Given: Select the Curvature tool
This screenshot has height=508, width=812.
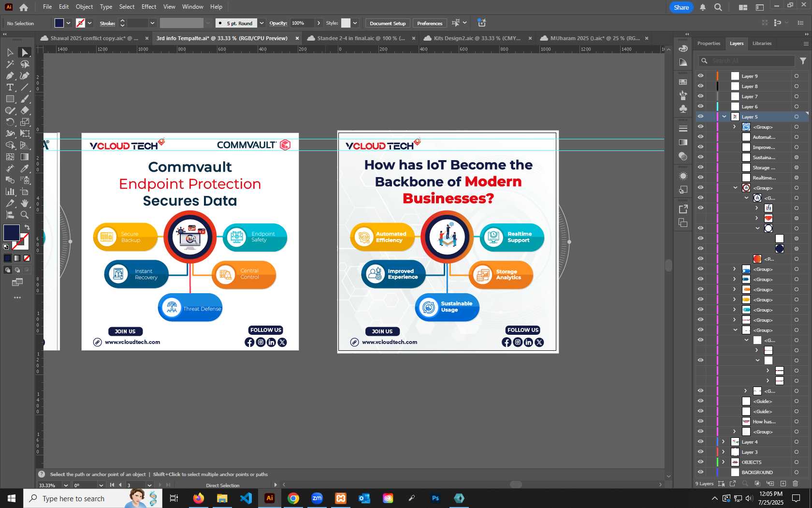Looking at the screenshot, I should pos(25,75).
